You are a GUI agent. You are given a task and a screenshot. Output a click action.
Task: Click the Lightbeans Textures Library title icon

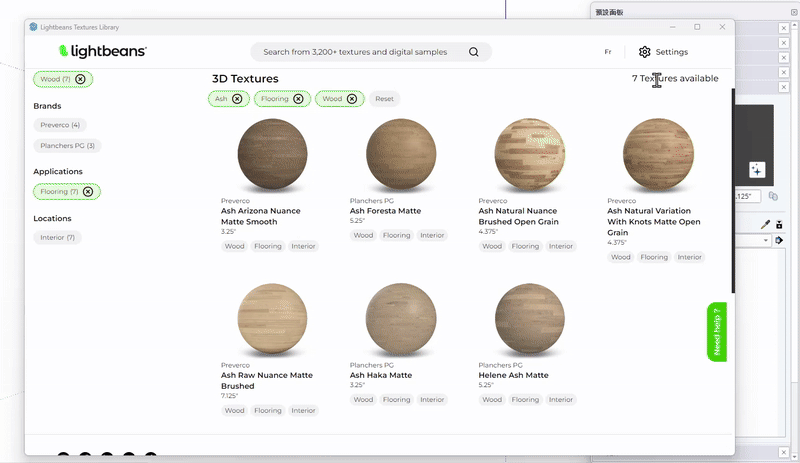(33, 27)
